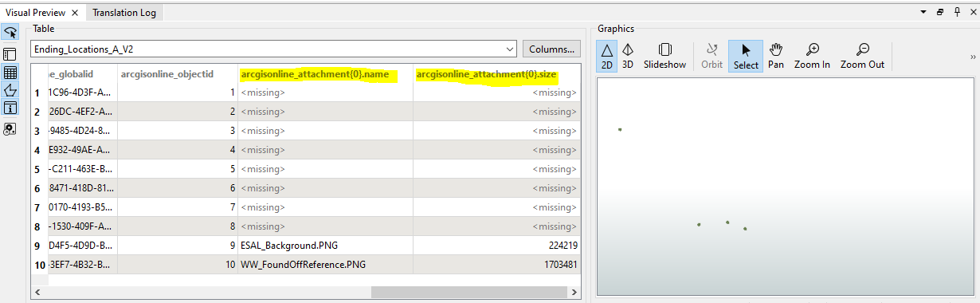Start Slideshow mode in Graphics

click(x=664, y=56)
